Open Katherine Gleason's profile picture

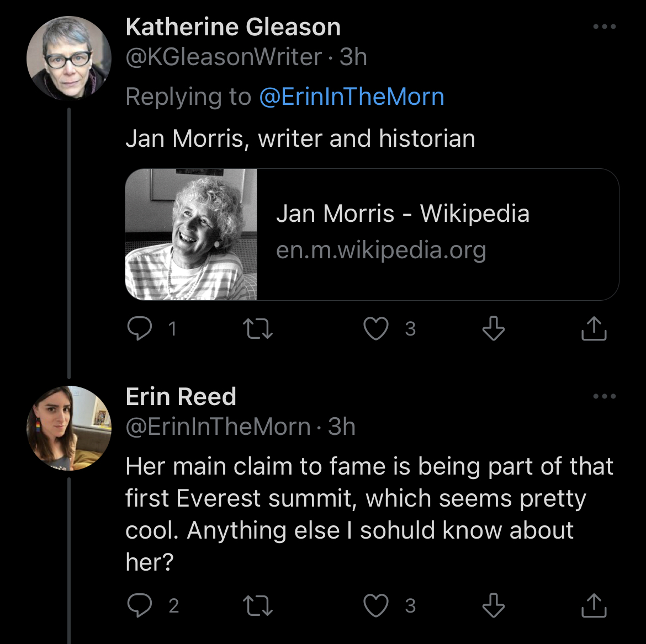tap(69, 58)
